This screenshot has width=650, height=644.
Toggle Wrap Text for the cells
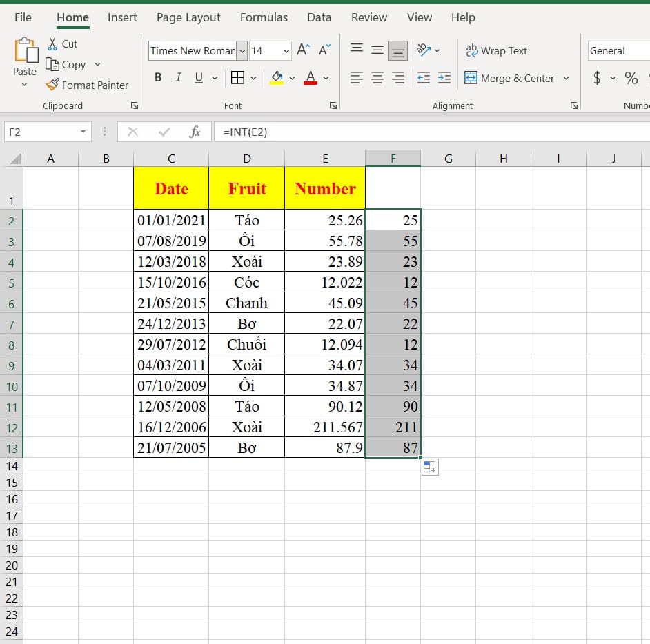pos(496,50)
